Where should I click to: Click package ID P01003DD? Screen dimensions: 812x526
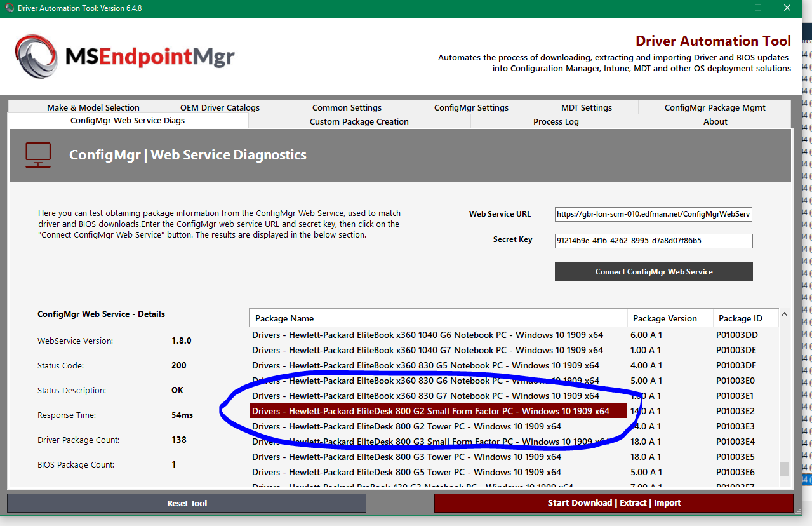[x=736, y=335]
